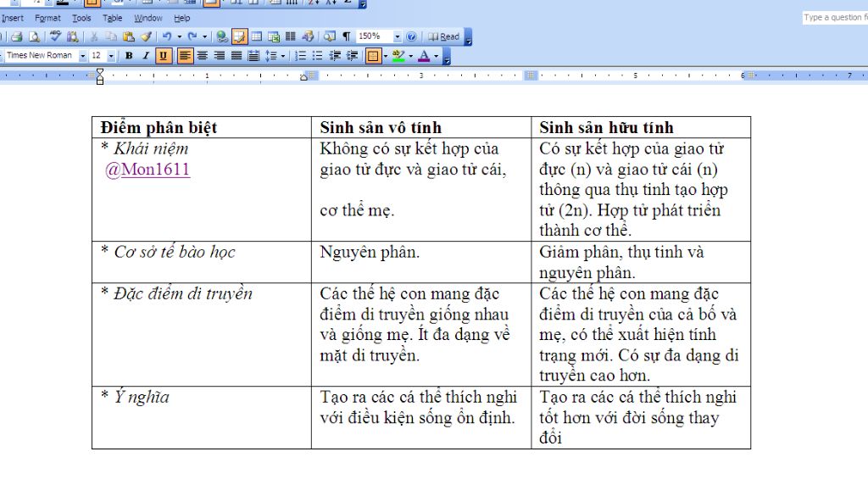
Task: Click the 150% zoom value field
Action: pos(374,36)
